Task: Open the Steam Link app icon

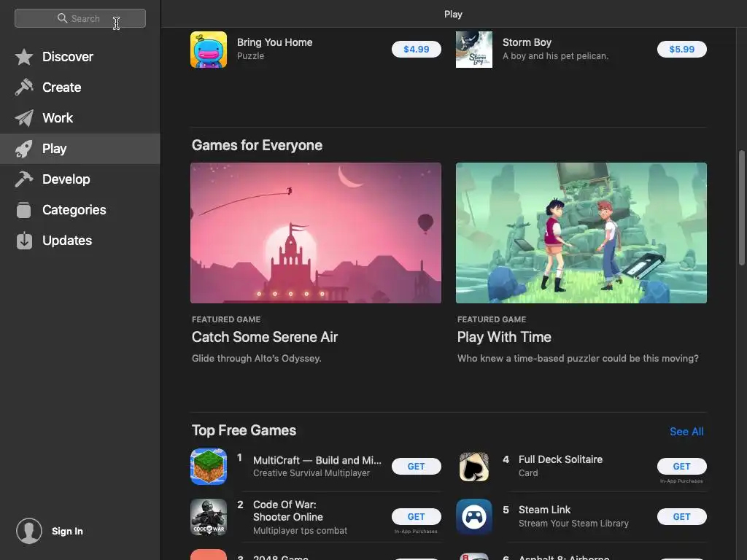Action: tap(474, 517)
